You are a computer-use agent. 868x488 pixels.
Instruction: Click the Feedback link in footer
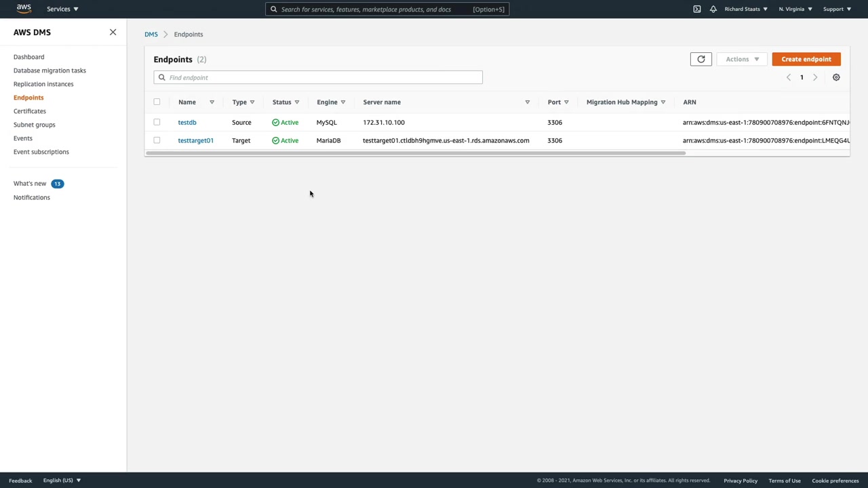[20, 481]
